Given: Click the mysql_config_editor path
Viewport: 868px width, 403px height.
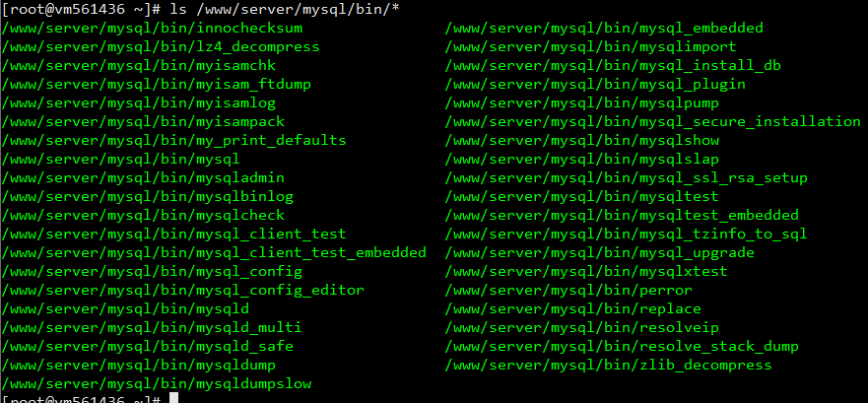Looking at the screenshot, I should click(x=182, y=290).
